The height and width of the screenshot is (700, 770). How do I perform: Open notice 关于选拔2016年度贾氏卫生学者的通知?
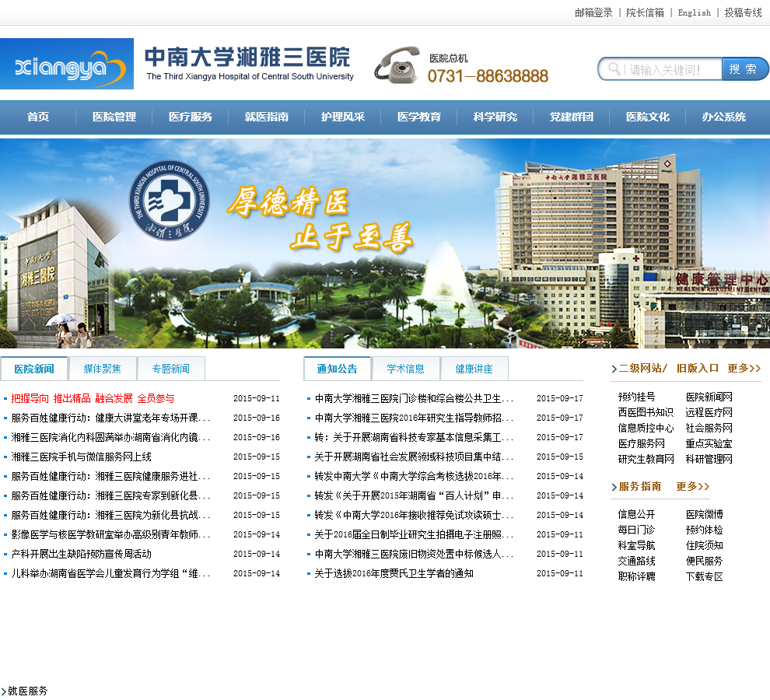394,573
